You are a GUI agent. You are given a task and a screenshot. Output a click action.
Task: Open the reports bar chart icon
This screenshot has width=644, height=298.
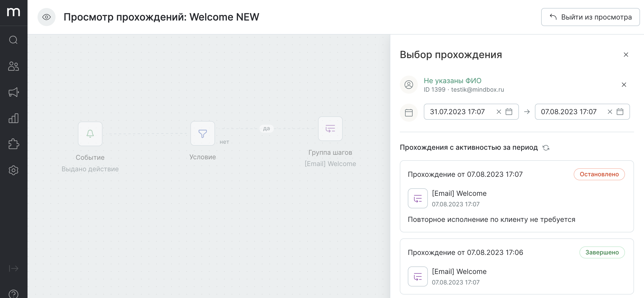pos(14,118)
